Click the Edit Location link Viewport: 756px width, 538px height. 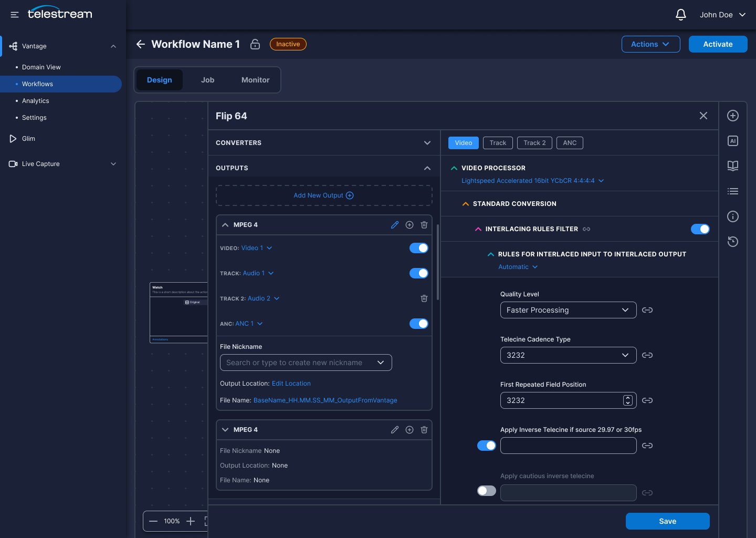pyautogui.click(x=291, y=384)
